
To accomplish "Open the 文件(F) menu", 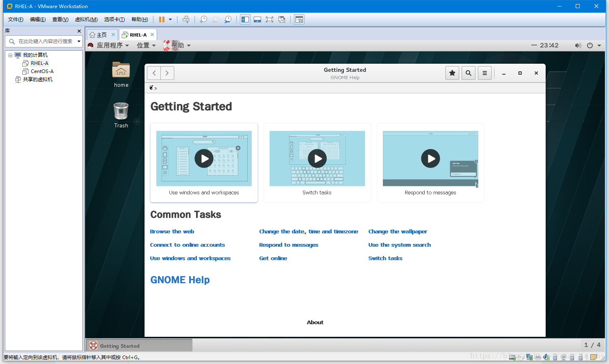I will 16,19.
